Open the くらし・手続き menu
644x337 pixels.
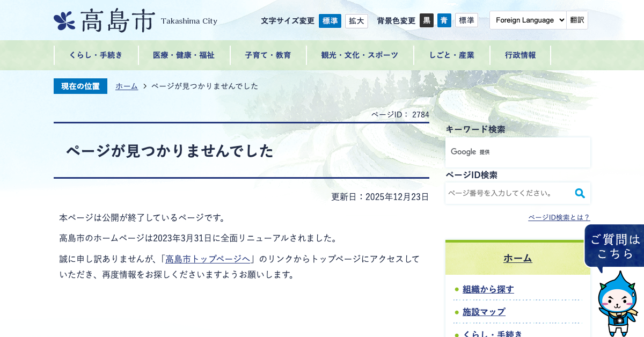pos(96,55)
